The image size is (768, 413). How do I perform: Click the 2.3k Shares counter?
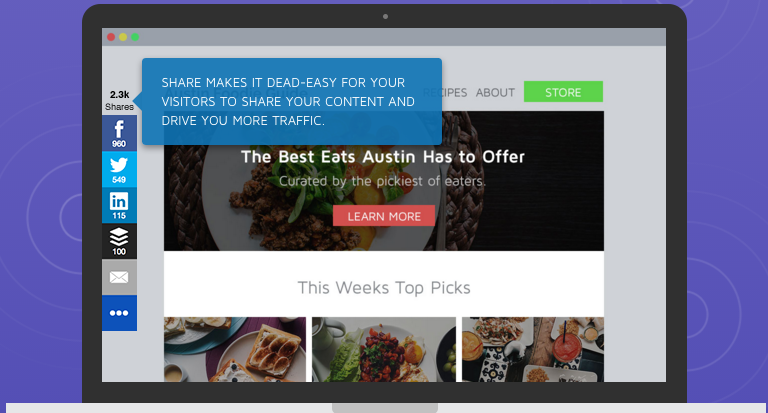[119, 100]
